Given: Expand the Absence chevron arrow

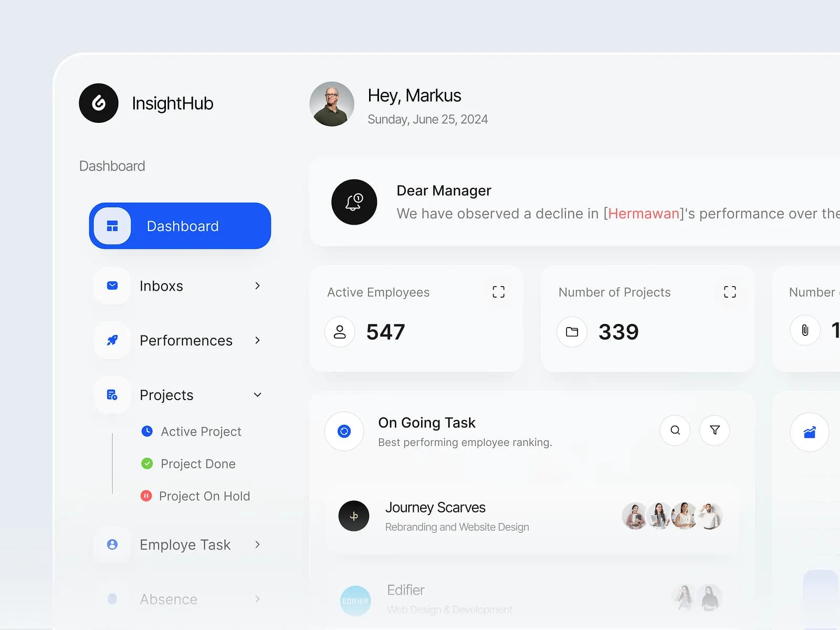Looking at the screenshot, I should point(257,599).
